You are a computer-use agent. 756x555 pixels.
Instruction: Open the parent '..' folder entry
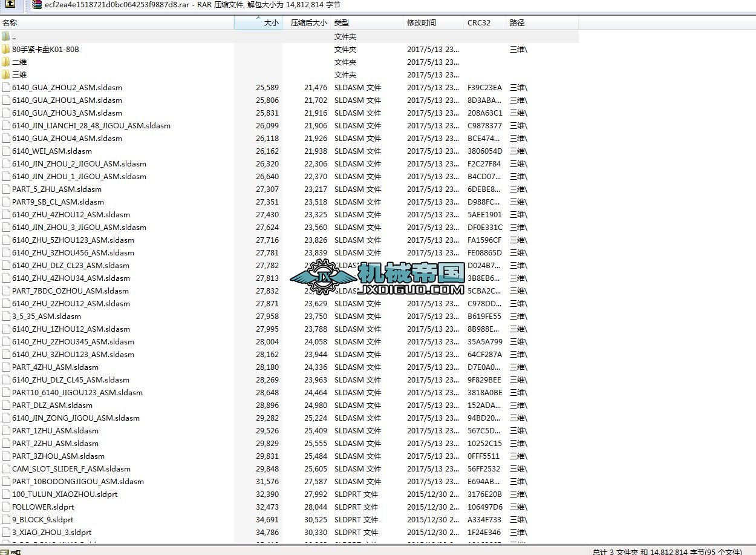tap(14, 37)
